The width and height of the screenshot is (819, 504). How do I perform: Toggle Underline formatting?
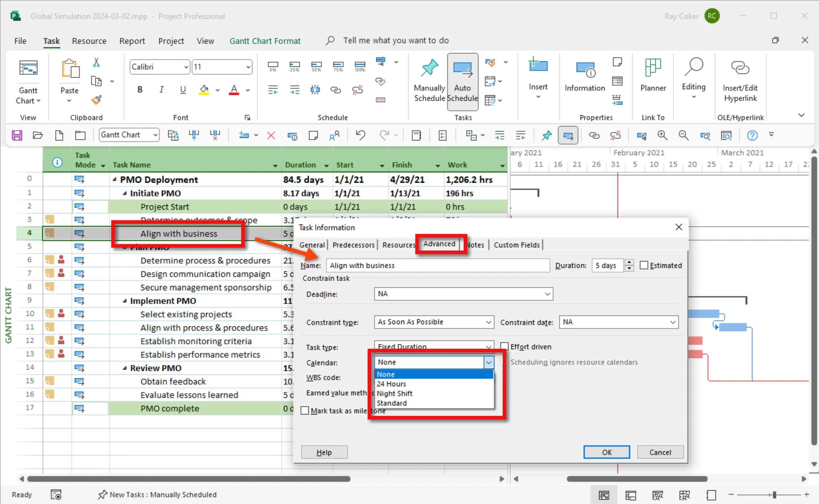point(183,90)
